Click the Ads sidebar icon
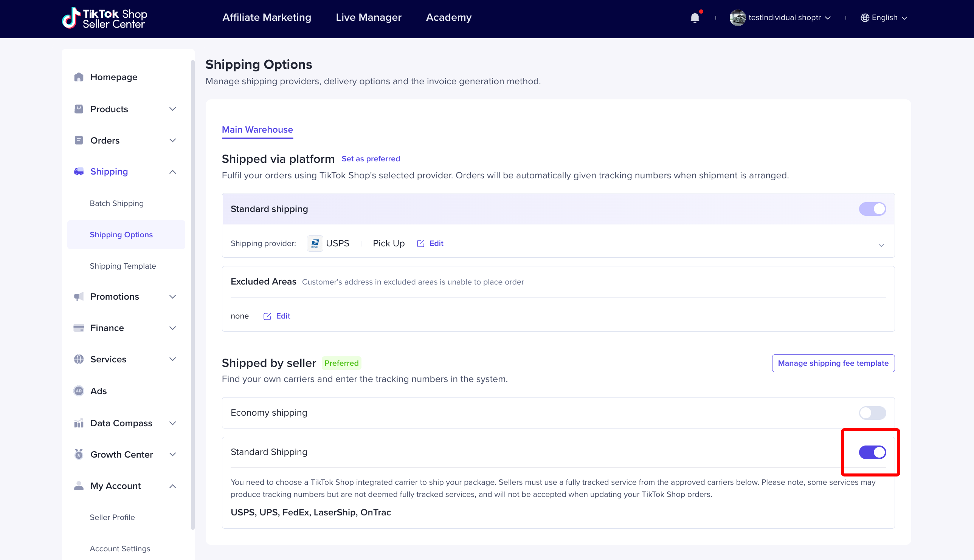Screen dimensions: 974x560 tap(79, 391)
